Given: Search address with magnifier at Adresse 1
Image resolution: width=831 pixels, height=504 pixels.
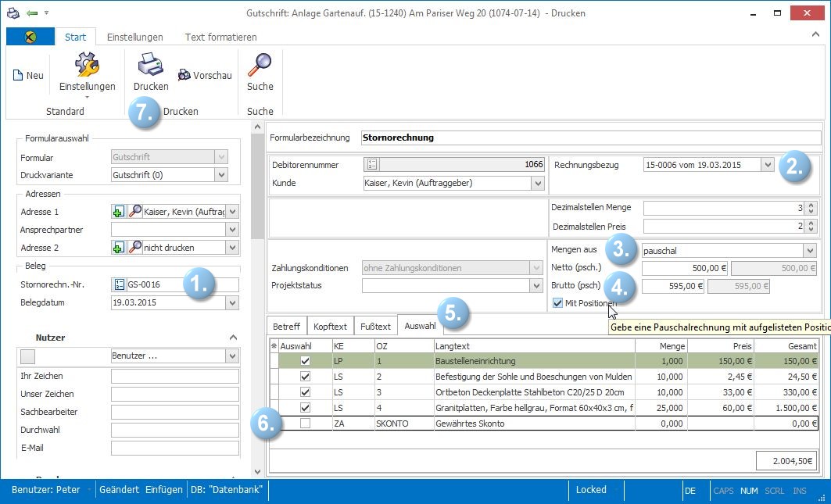Looking at the screenshot, I should click(x=135, y=212).
